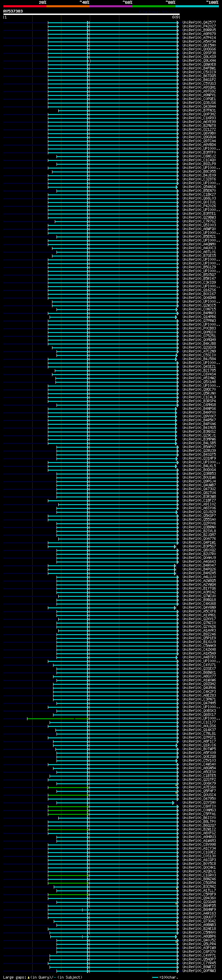
Task: Select label UniRef100_C1GR03
Action: (x=199, y=875)
